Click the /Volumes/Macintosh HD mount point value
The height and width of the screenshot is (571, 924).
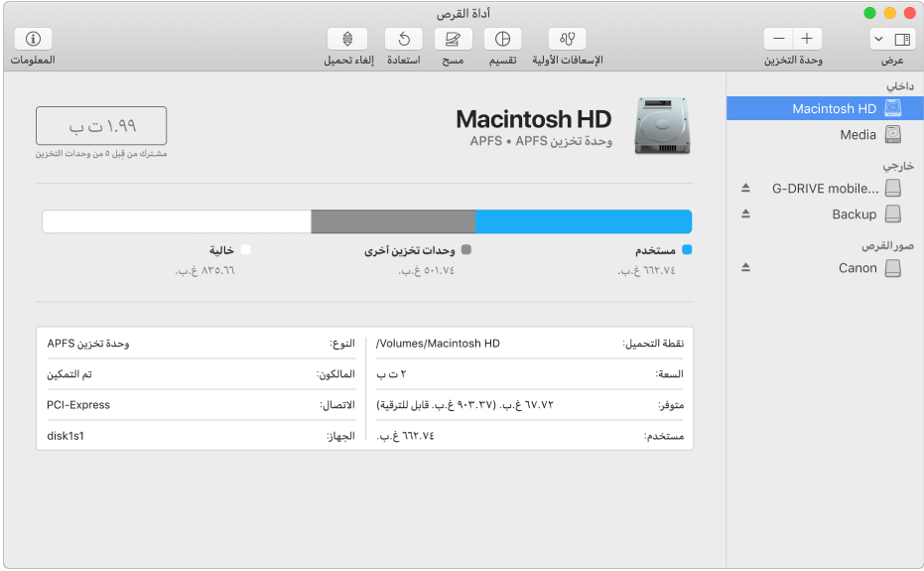pyautogui.click(x=438, y=344)
